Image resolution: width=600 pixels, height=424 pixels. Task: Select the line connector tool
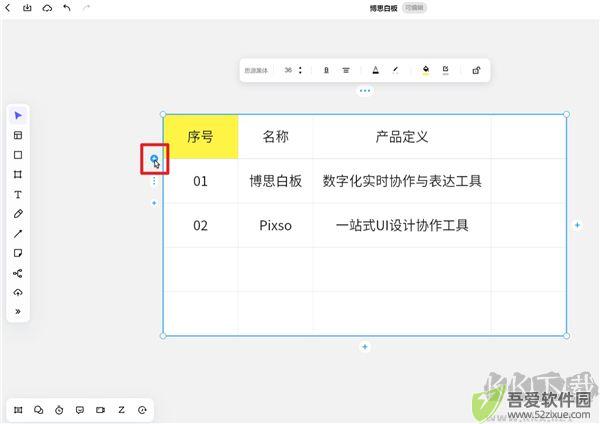tap(18, 233)
